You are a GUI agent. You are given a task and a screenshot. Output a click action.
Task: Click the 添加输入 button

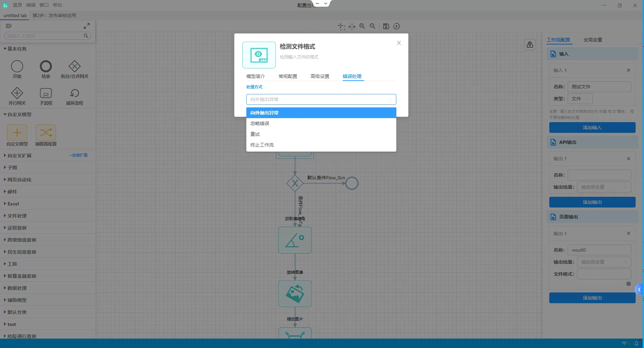[x=592, y=127]
